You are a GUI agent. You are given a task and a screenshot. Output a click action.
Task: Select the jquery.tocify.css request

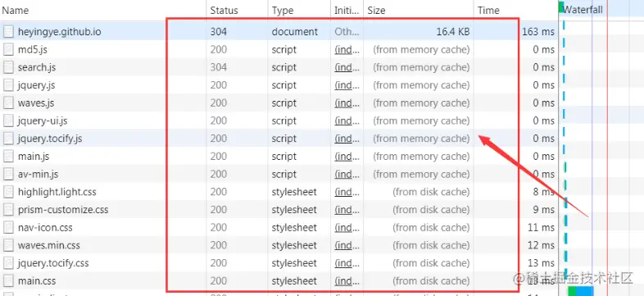pos(279,263)
